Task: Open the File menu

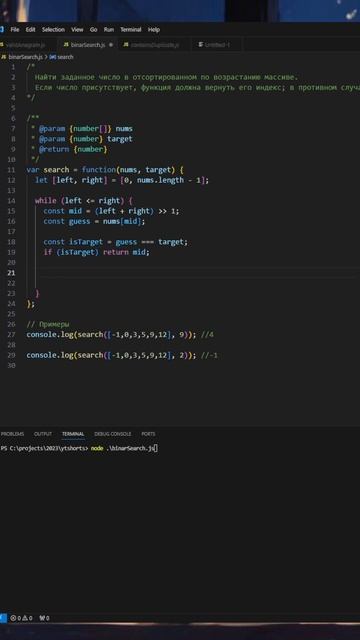Action: pos(15,30)
